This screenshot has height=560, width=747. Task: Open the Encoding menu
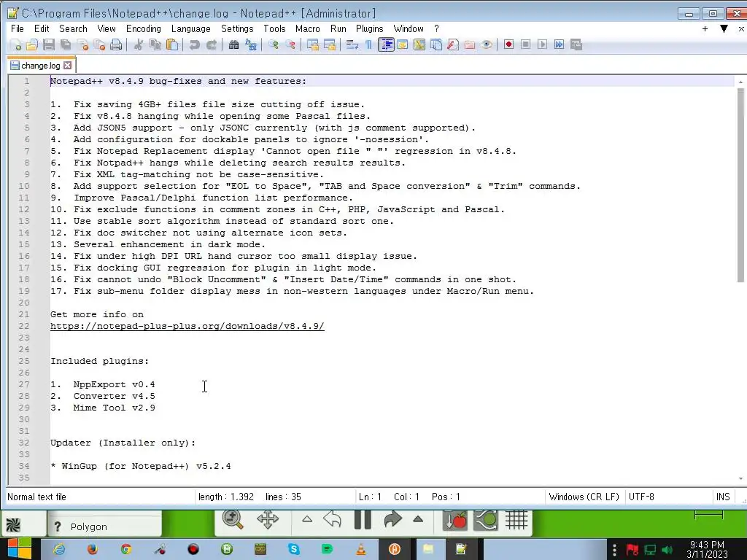144,28
